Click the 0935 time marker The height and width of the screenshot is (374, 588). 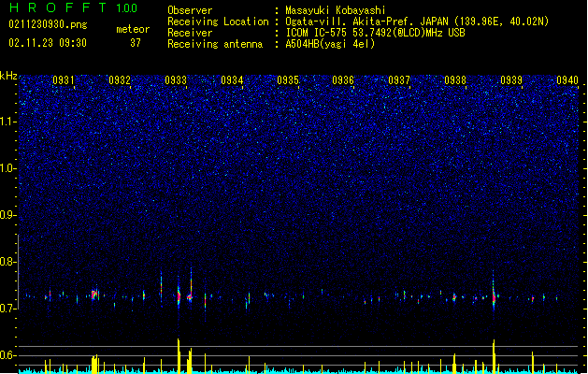tap(288, 80)
